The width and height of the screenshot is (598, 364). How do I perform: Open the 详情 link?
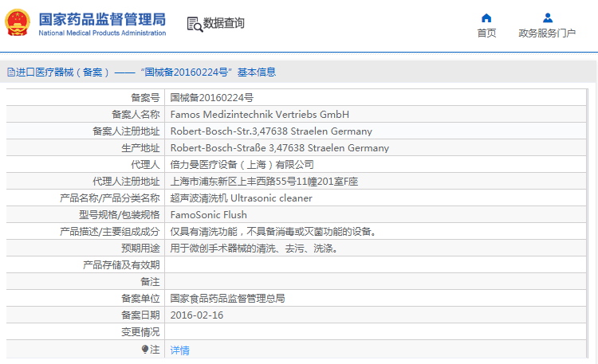click(x=179, y=350)
